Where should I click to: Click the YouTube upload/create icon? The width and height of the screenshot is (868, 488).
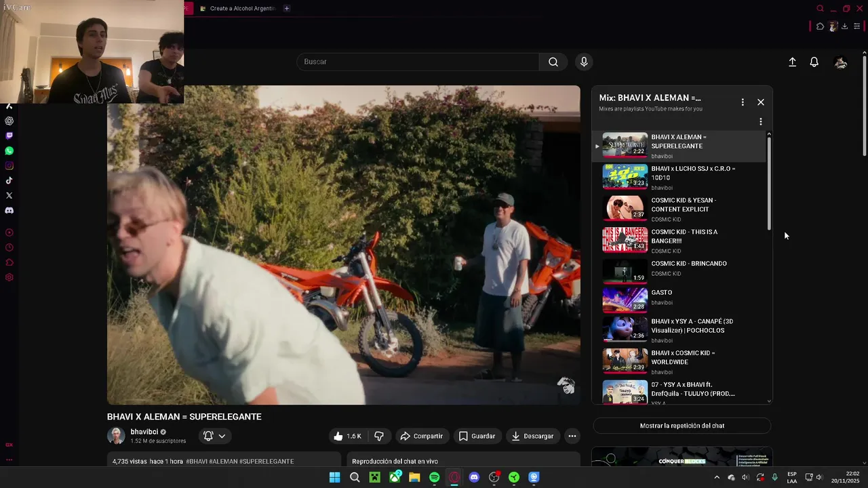[792, 62]
